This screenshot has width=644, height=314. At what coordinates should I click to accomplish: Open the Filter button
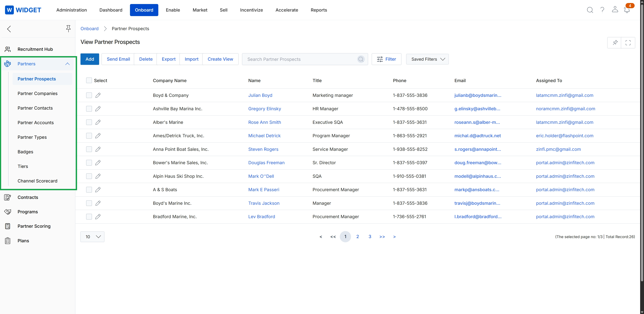point(386,59)
